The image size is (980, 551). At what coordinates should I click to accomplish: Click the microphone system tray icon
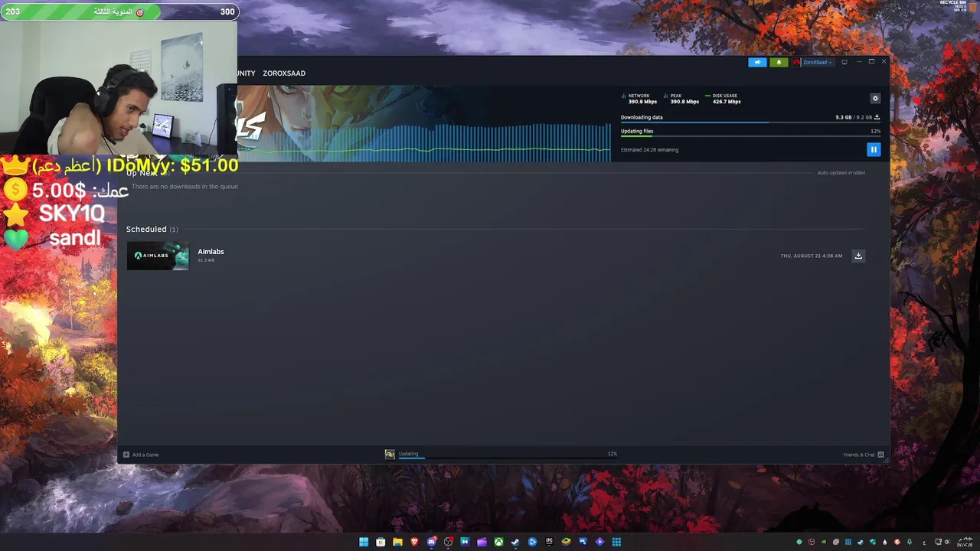[x=910, y=542]
